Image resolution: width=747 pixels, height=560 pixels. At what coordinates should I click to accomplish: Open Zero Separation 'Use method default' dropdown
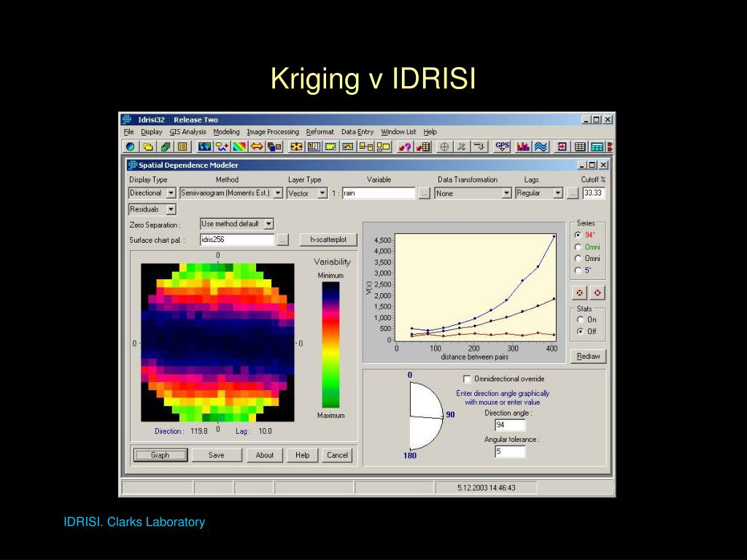tap(268, 224)
